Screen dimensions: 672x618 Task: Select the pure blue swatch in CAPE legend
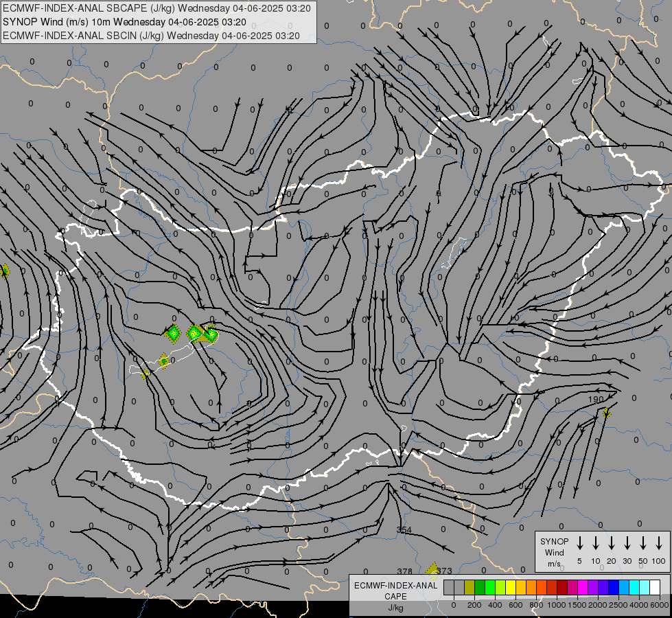tap(613, 587)
